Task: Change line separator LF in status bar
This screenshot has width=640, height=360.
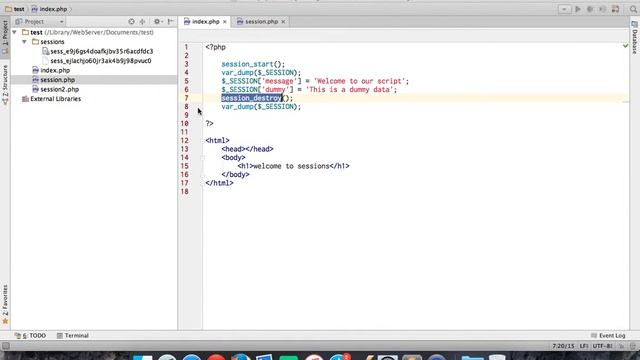Action: point(584,346)
